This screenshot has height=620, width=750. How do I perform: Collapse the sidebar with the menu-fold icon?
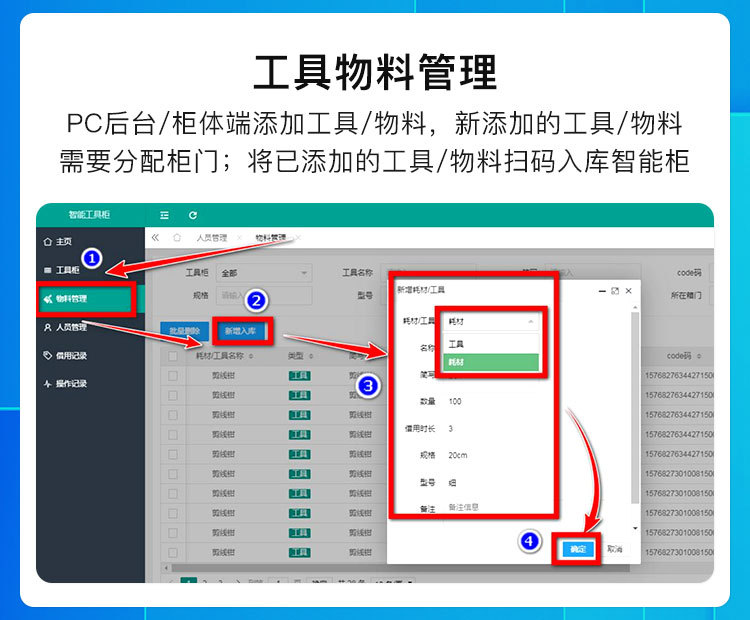164,215
